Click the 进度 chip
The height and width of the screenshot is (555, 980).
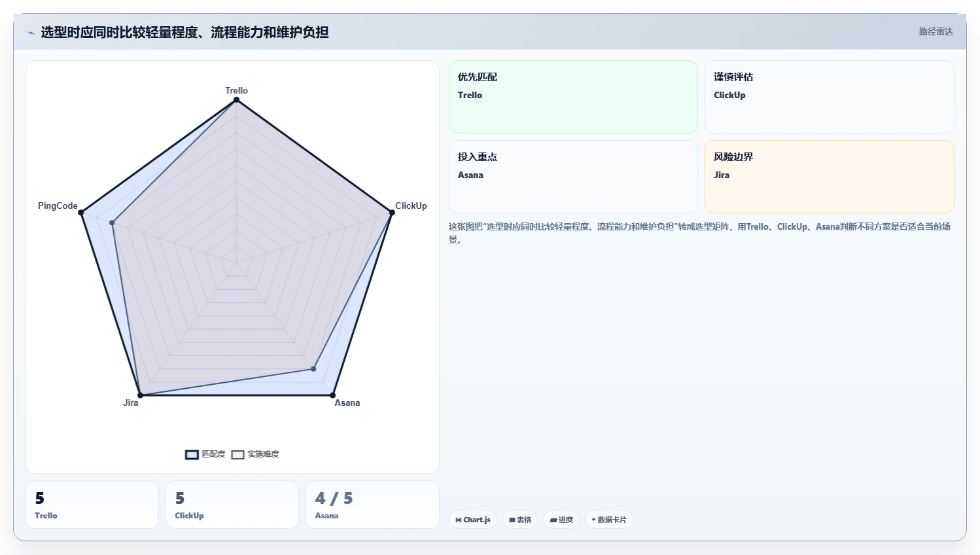pos(561,520)
